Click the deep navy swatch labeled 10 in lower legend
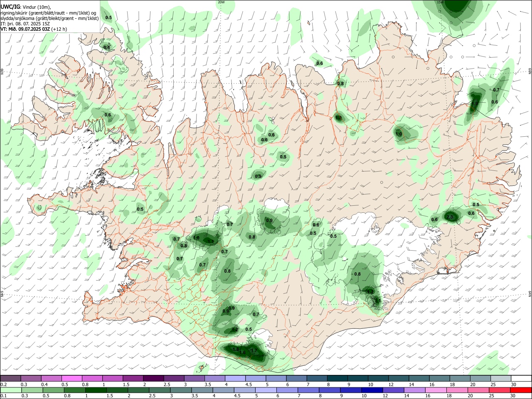532x399 pixels. click(x=372, y=390)
